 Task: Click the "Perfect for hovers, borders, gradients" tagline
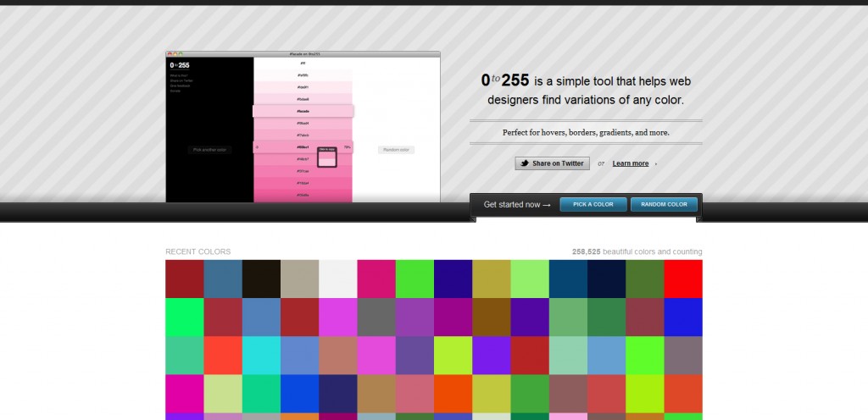(x=586, y=133)
